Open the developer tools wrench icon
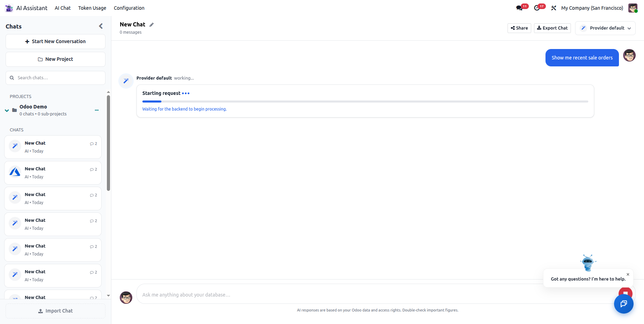Image resolution: width=644 pixels, height=324 pixels. pos(553,8)
